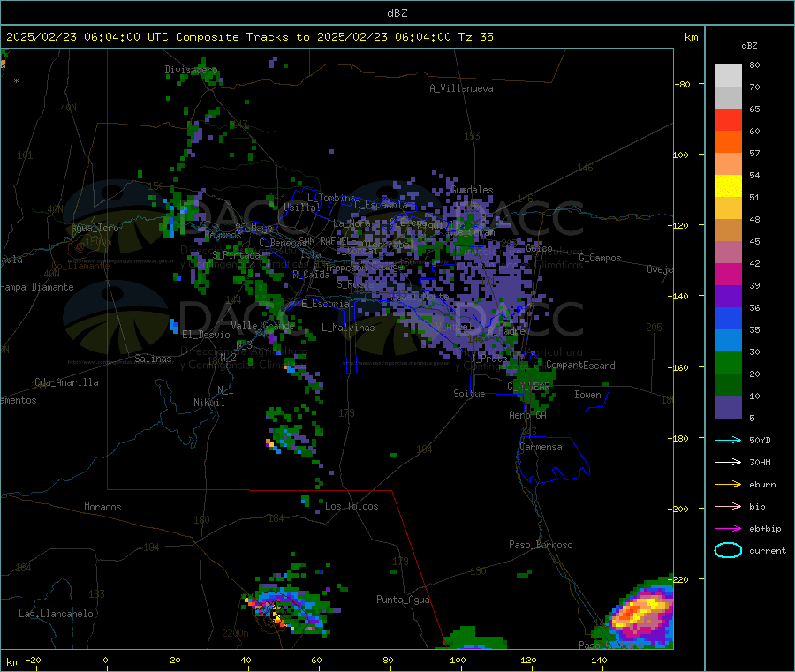795x672 pixels.
Task: Click the timestamp header '2025/02/23 06:04:00 UTC Composite'
Action: point(122,37)
